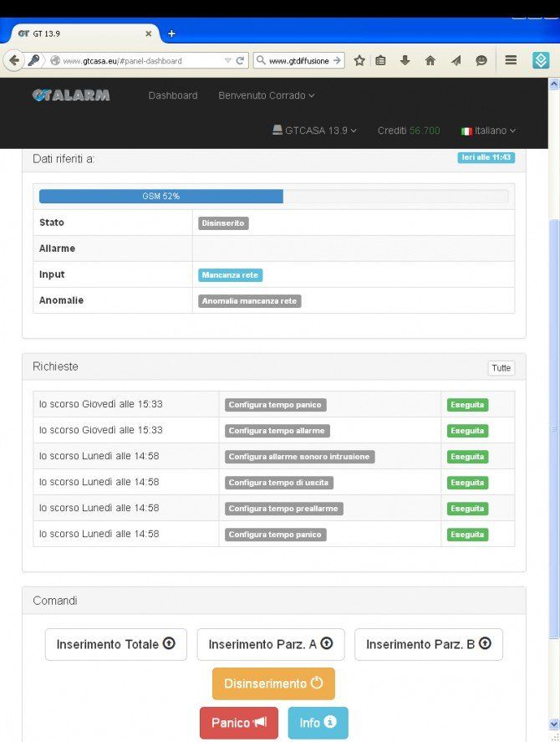Click the Inserimento Parz. B button
This screenshot has height=742, width=560.
click(429, 644)
